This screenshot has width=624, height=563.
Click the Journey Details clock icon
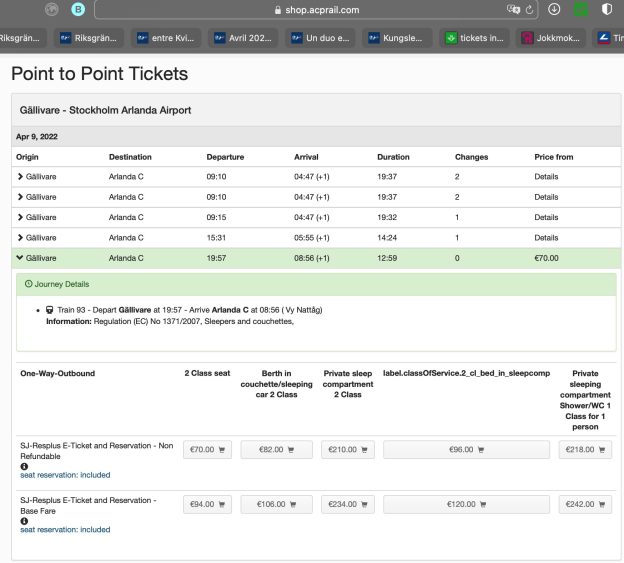tap(28, 284)
